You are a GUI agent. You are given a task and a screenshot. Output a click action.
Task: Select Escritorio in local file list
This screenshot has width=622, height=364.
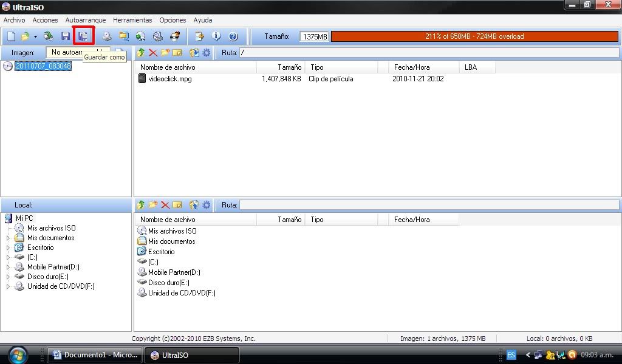point(161,252)
